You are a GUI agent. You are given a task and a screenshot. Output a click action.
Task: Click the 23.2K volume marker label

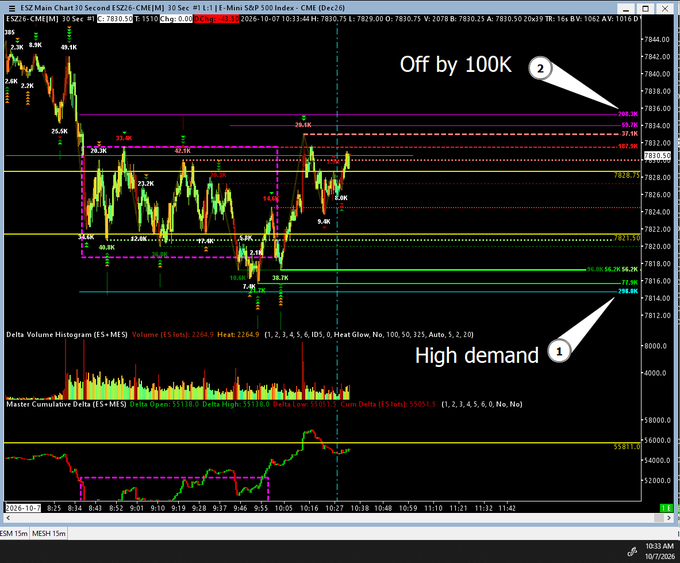[146, 183]
